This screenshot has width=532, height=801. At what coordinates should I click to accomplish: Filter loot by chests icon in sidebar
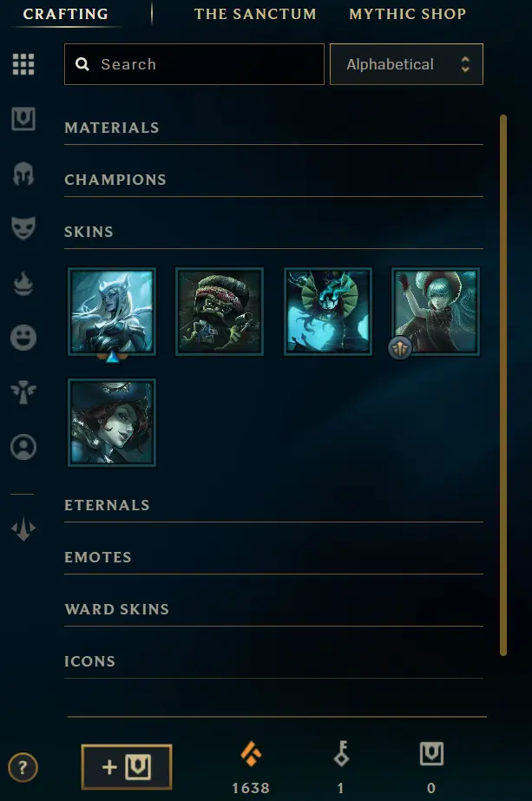pos(23,119)
